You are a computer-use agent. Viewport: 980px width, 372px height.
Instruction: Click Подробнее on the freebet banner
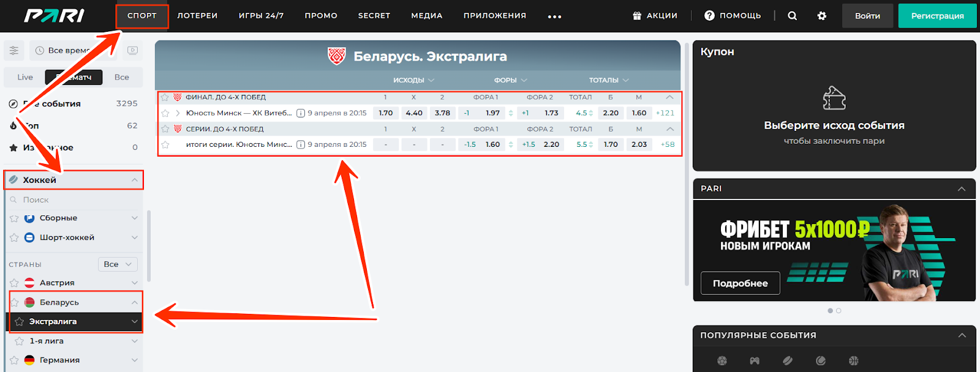(740, 283)
